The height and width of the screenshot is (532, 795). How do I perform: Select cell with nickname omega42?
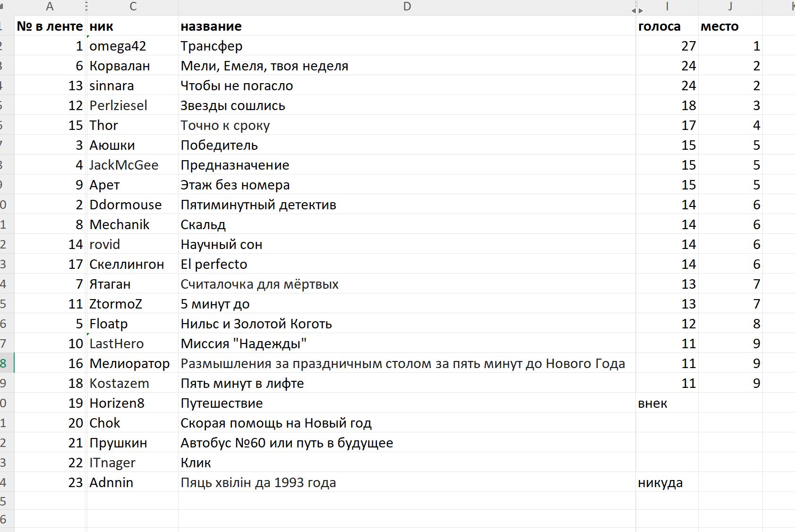pos(133,46)
